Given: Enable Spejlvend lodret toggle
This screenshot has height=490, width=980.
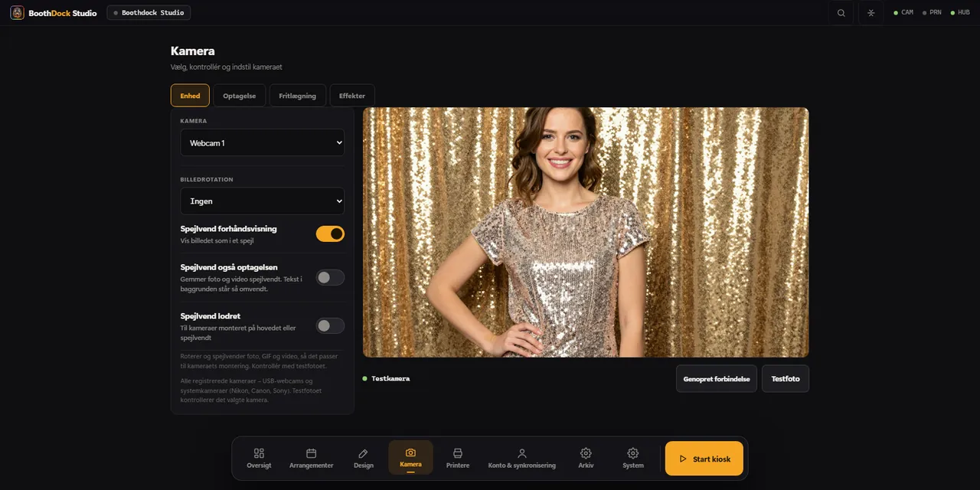Looking at the screenshot, I should (x=330, y=325).
